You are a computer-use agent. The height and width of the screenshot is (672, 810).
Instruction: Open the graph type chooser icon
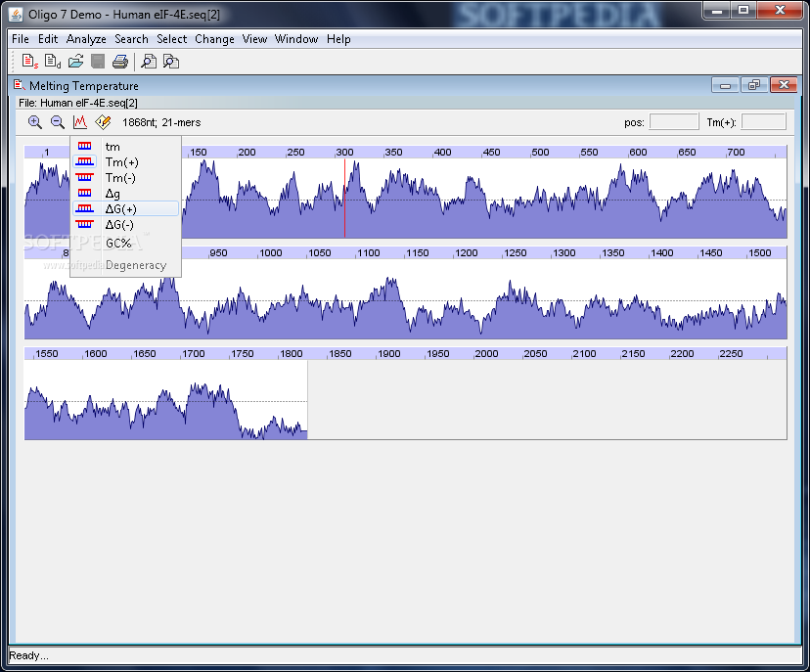[x=80, y=122]
